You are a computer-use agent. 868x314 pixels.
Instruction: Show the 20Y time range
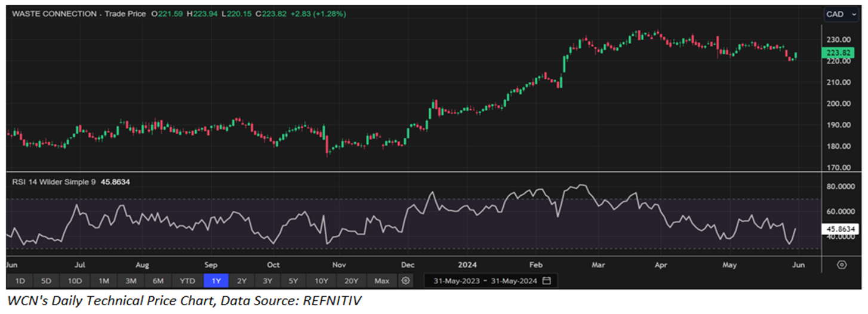pos(352,281)
